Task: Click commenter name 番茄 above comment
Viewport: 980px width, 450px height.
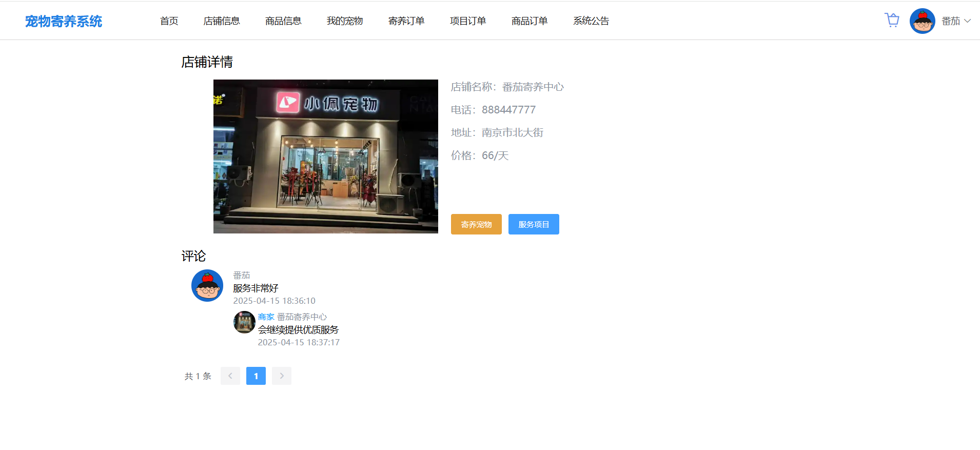Action: (x=242, y=275)
